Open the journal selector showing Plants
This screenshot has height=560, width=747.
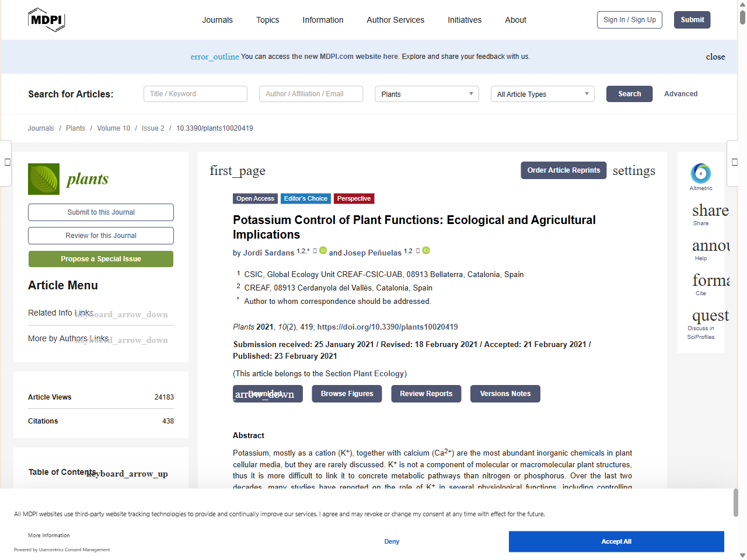[x=427, y=94]
